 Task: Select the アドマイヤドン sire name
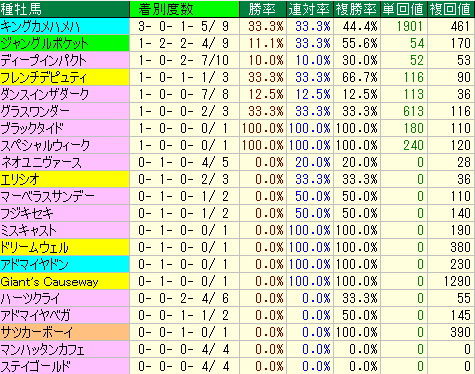[x=34, y=264]
